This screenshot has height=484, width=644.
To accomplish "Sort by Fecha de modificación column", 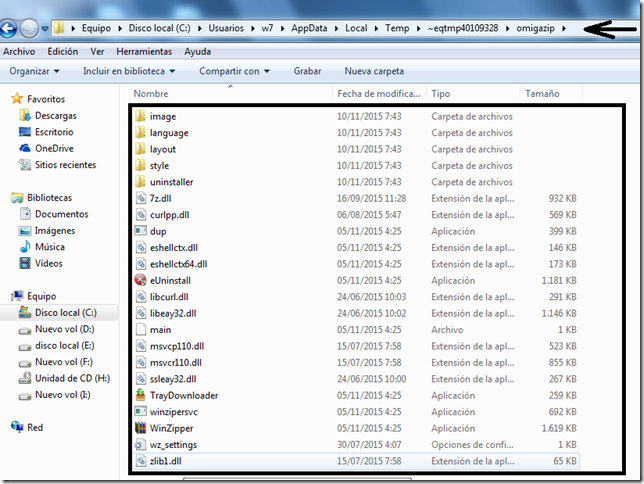I will pyautogui.click(x=379, y=94).
